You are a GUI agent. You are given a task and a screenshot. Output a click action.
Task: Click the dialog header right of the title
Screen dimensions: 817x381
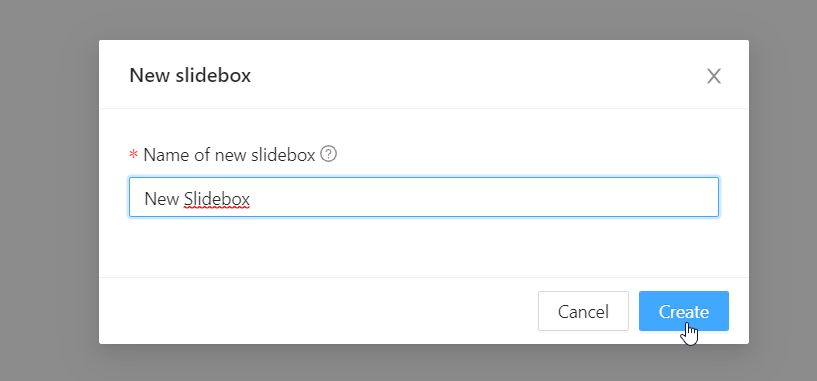point(477,75)
